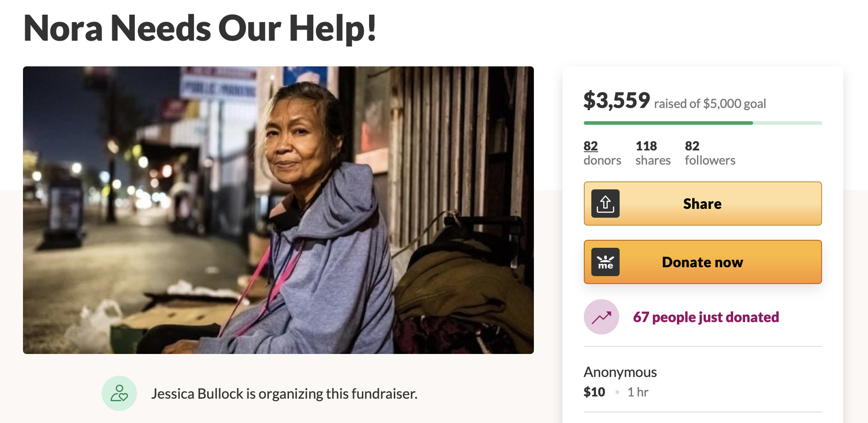Click the donors label under 82
The width and height of the screenshot is (868, 423).
[602, 160]
